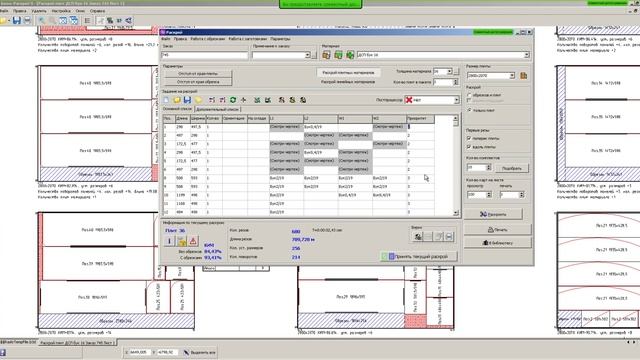Click the print icon in the main toolbar

tap(27, 20)
